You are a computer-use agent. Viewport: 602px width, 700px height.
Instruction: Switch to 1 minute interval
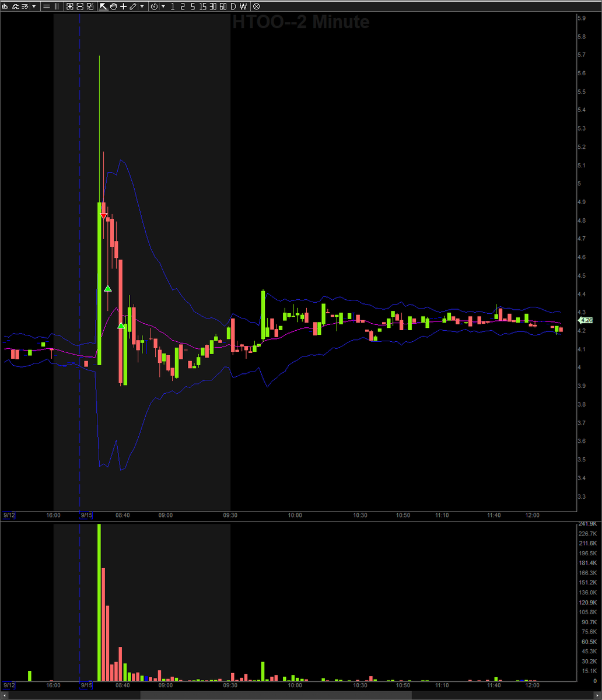[173, 6]
